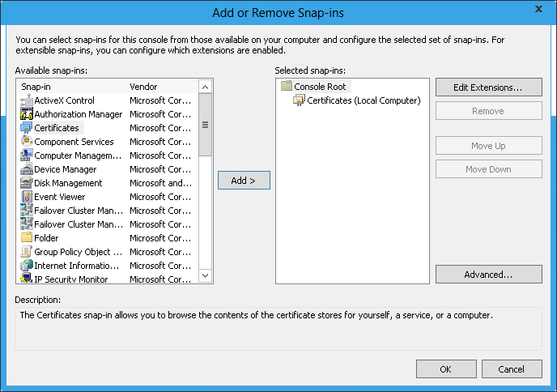557x392 pixels.
Task: Cancel the snap-in dialog
Action: click(512, 369)
